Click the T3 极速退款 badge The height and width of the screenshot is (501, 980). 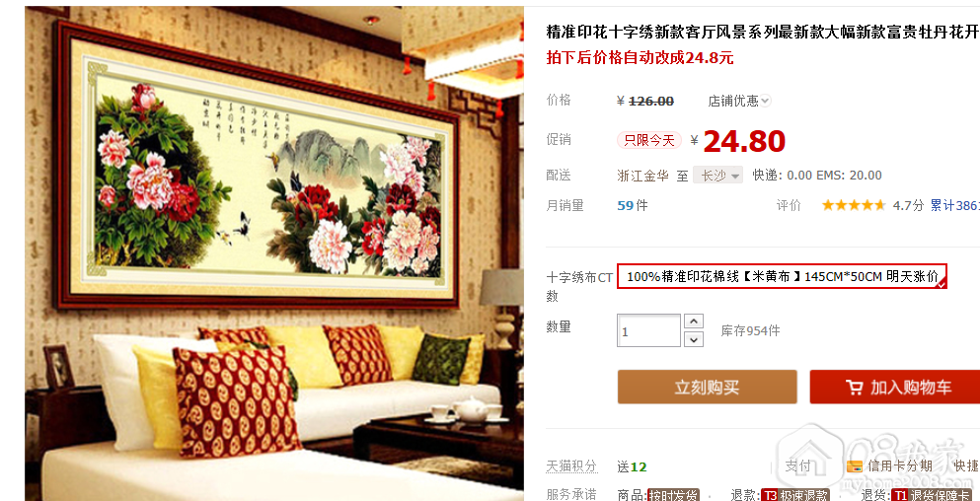(794, 495)
